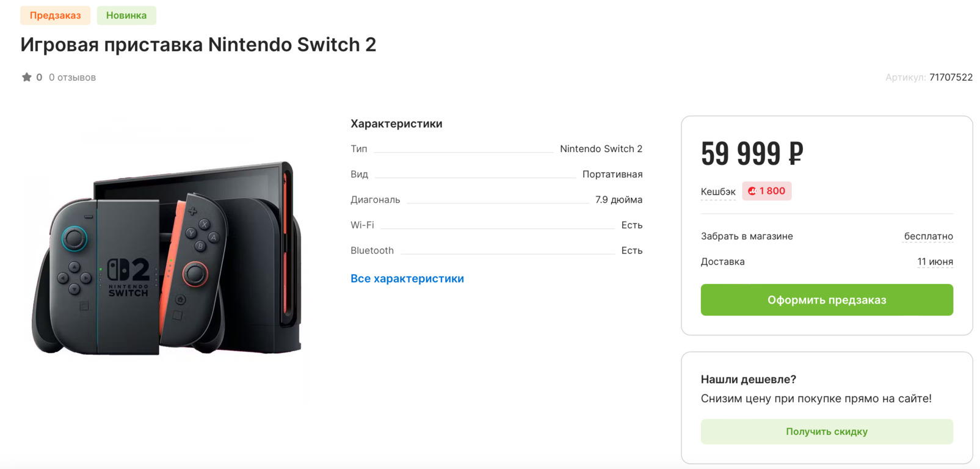
Task: Open the Nintendo Switch 2 product image
Action: 166,258
